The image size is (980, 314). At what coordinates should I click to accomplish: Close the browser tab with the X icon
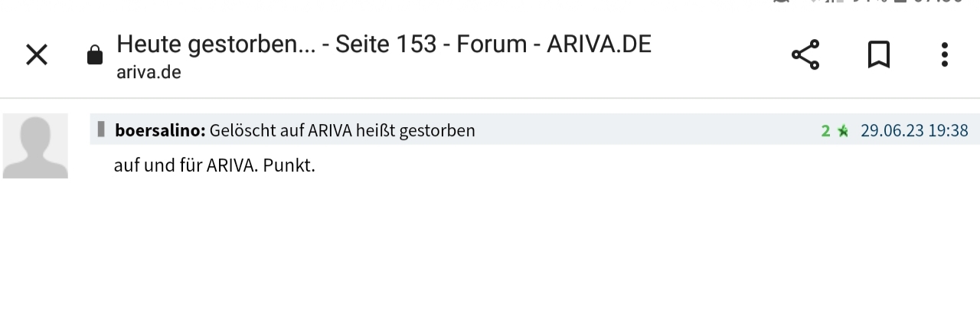click(x=37, y=54)
